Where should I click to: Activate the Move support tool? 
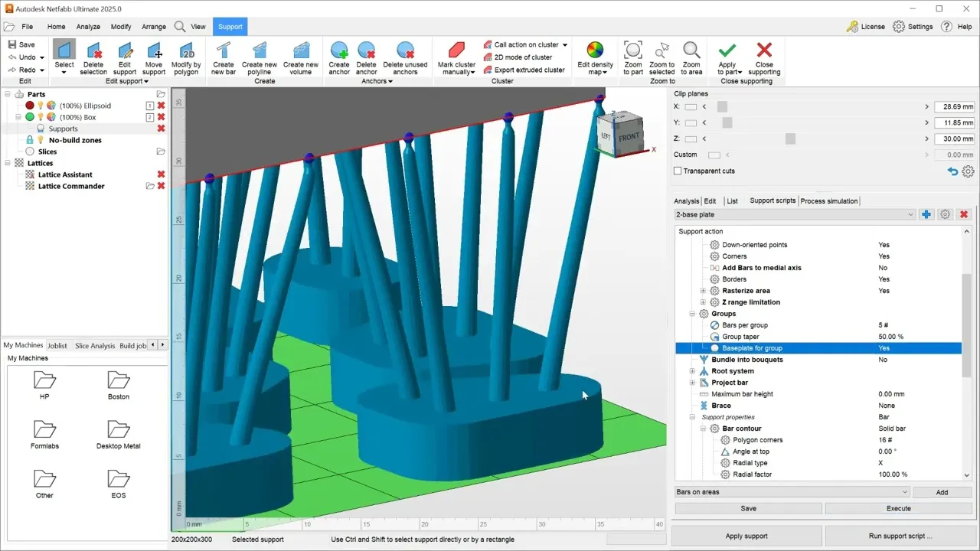tap(154, 58)
